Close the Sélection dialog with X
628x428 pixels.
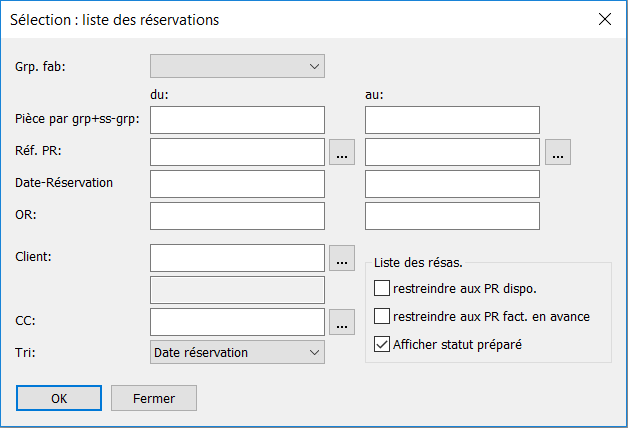[605, 19]
